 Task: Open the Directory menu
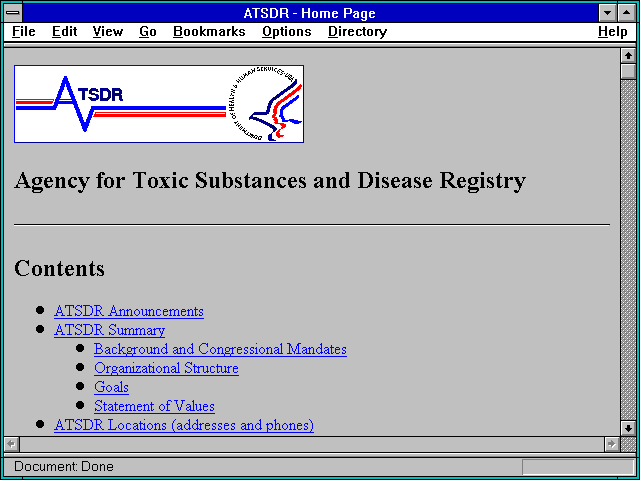click(x=358, y=32)
